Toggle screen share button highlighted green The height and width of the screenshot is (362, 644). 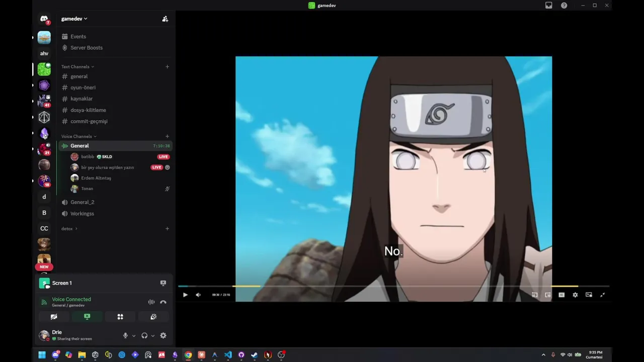[x=87, y=317]
